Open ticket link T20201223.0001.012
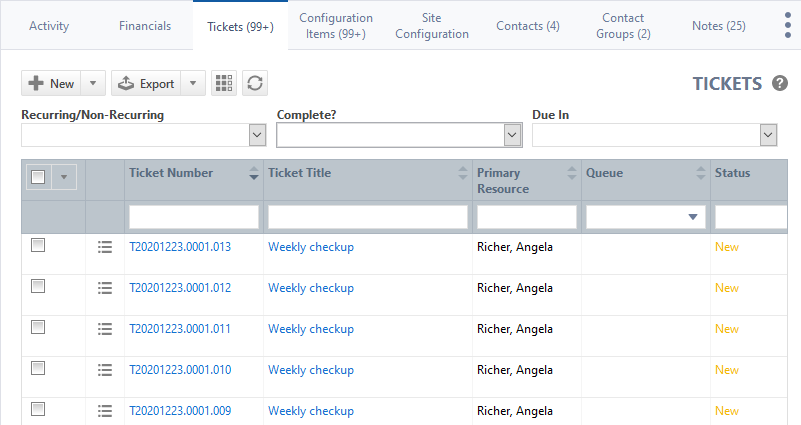This screenshot has width=801, height=425. [180, 288]
